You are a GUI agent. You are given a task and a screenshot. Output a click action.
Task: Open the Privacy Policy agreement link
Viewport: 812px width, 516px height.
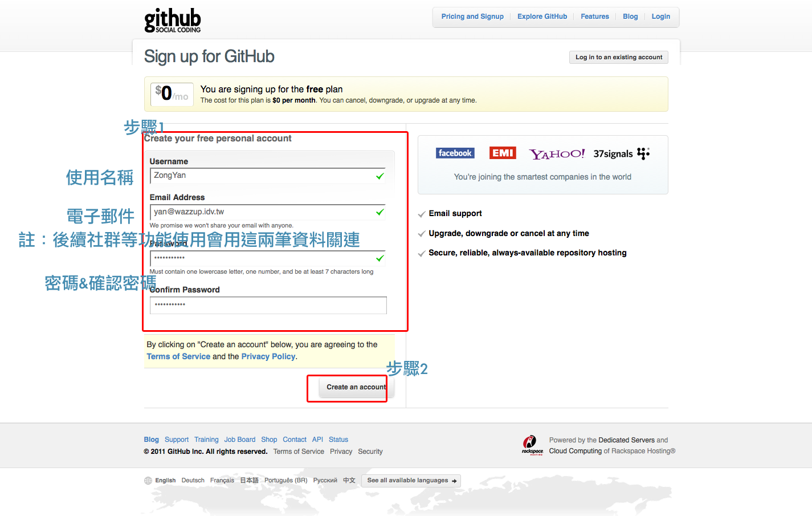[268, 356]
